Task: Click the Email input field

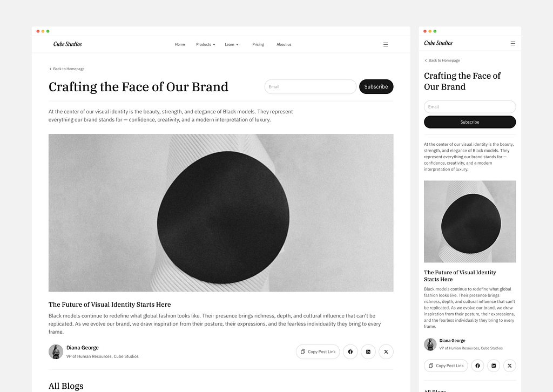Action: [310, 86]
